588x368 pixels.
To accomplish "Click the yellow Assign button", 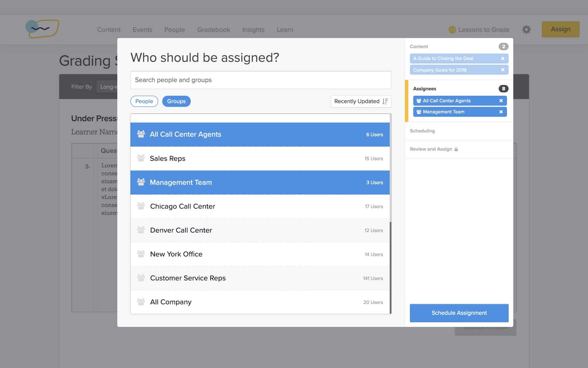I will pos(560,29).
